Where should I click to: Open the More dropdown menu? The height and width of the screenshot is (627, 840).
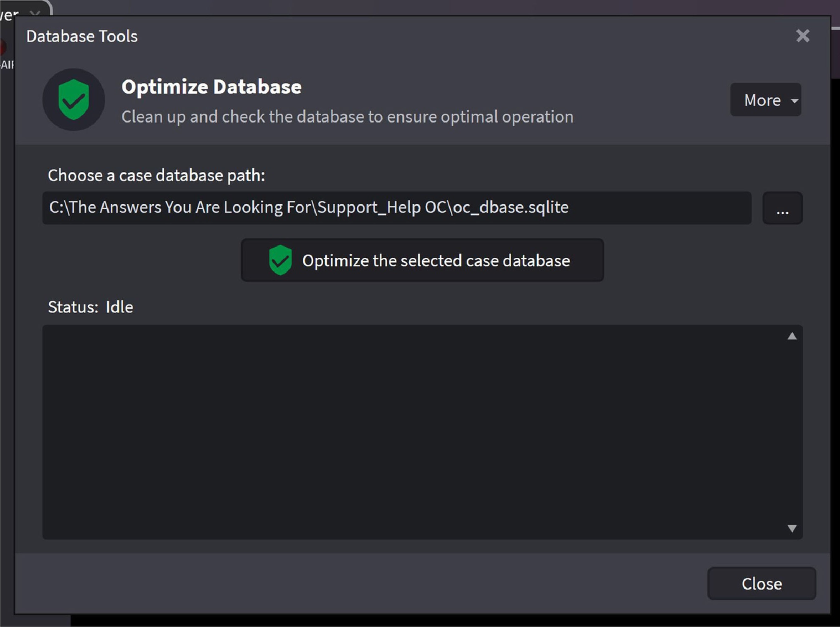coord(762,100)
